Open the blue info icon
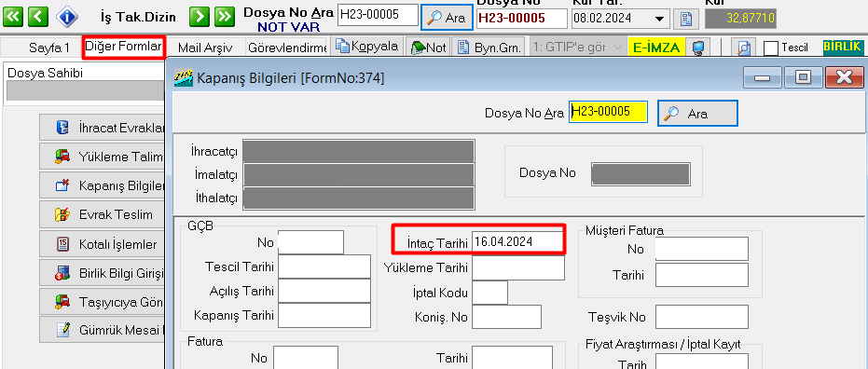Image resolution: width=868 pixels, height=369 pixels. point(67,17)
